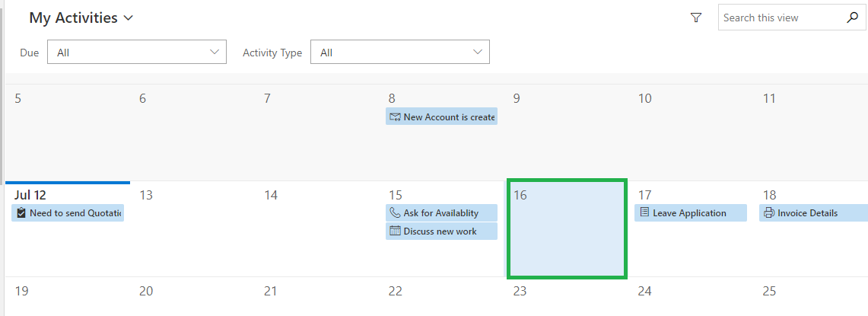Click phone icon on Ask for Availablity
868x316 pixels.
[x=395, y=213]
